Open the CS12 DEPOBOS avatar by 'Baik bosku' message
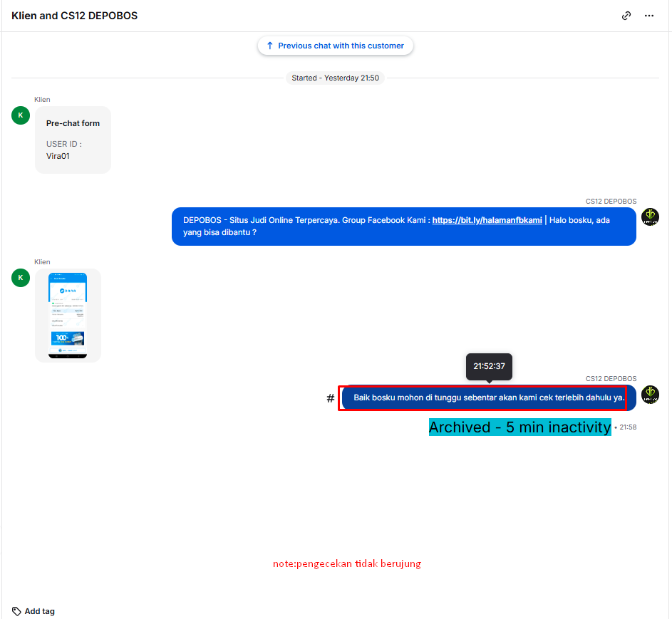This screenshot has height=619, width=672. pyautogui.click(x=650, y=395)
